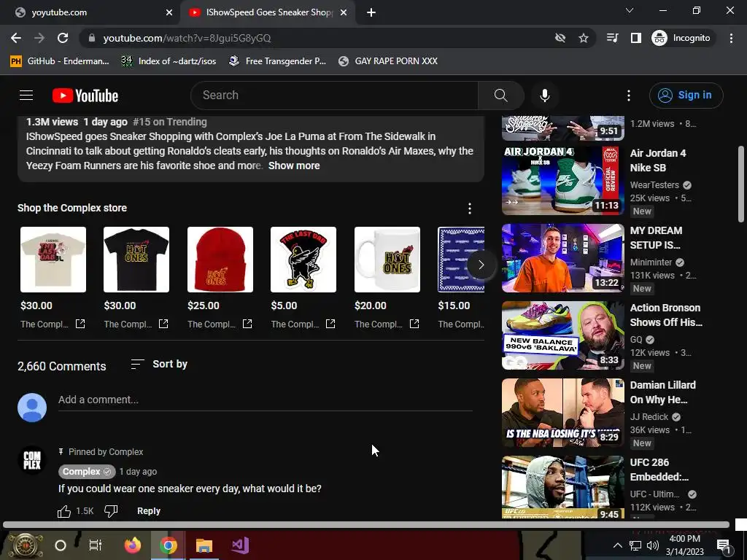Click the $30.00 black Hot Ones shirt image
747x560 pixels.
click(x=136, y=260)
